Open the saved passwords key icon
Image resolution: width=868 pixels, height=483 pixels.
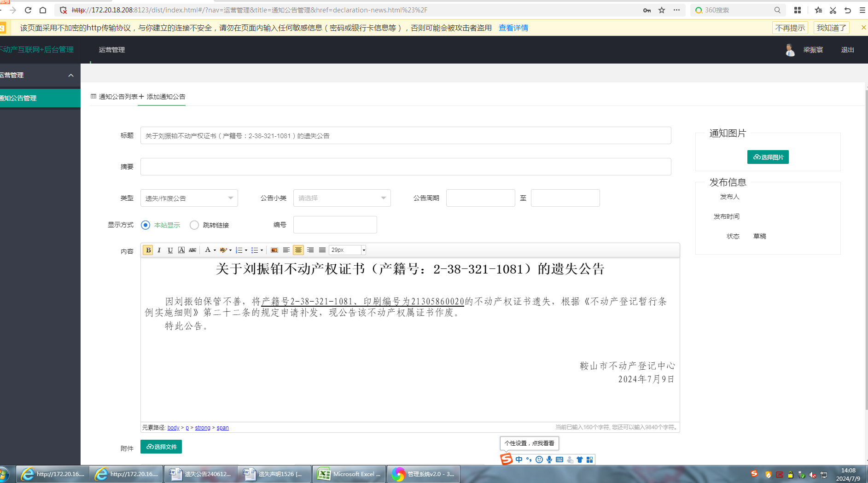pyautogui.click(x=647, y=10)
